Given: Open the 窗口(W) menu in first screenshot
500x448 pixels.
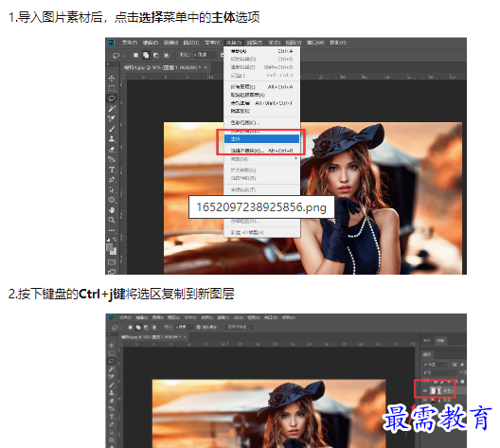Looking at the screenshot, I should (x=315, y=43).
